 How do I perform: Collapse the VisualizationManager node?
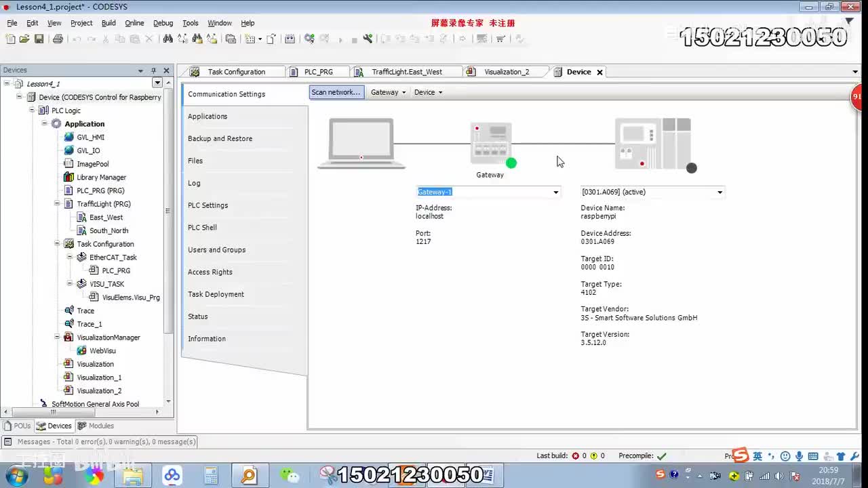coord(57,337)
